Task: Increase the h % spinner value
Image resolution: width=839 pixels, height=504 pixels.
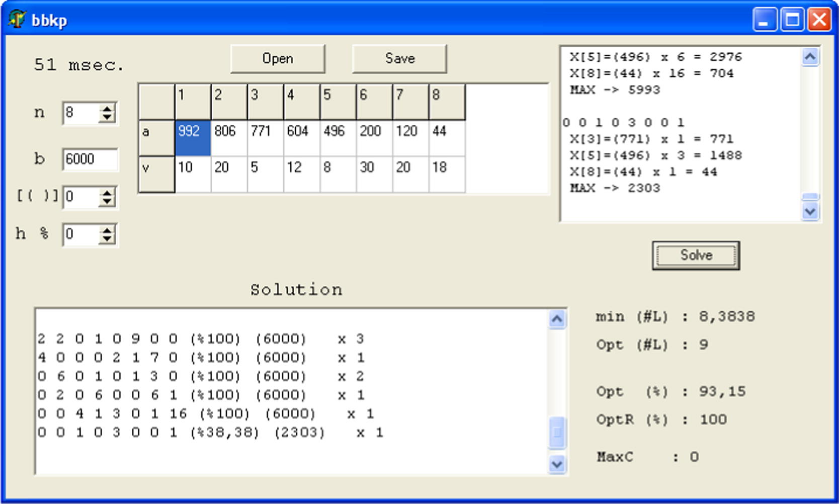Action: coord(107,230)
